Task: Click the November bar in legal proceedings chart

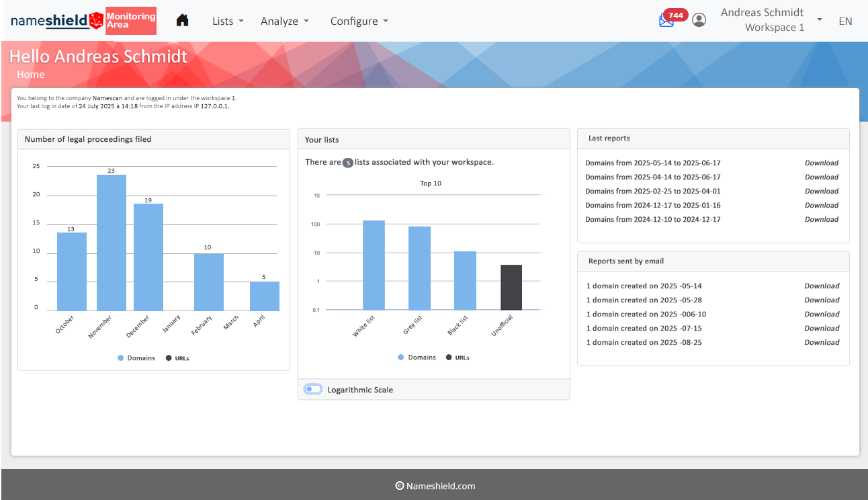Action: 112,243
